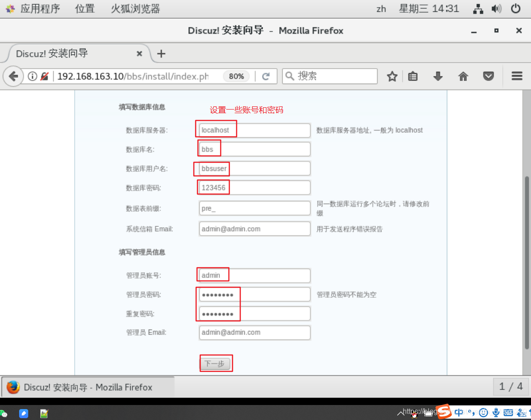This screenshot has height=420, width=531.
Task: Click the zh input language indicator
Action: [x=381, y=9]
